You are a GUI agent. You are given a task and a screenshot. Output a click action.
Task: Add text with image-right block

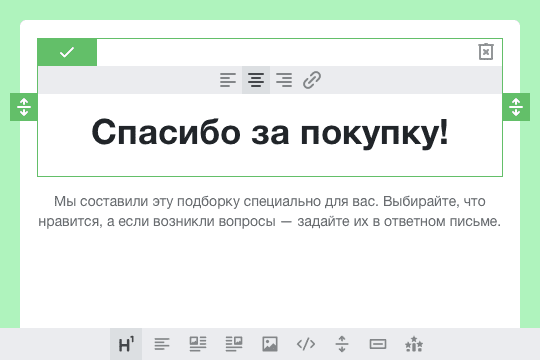click(234, 344)
